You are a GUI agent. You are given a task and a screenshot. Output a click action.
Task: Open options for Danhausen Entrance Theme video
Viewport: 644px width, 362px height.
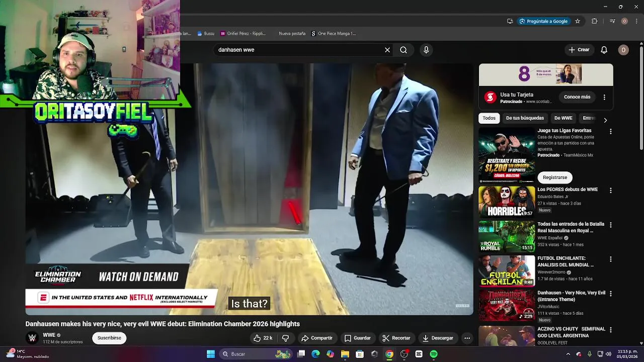611,293
